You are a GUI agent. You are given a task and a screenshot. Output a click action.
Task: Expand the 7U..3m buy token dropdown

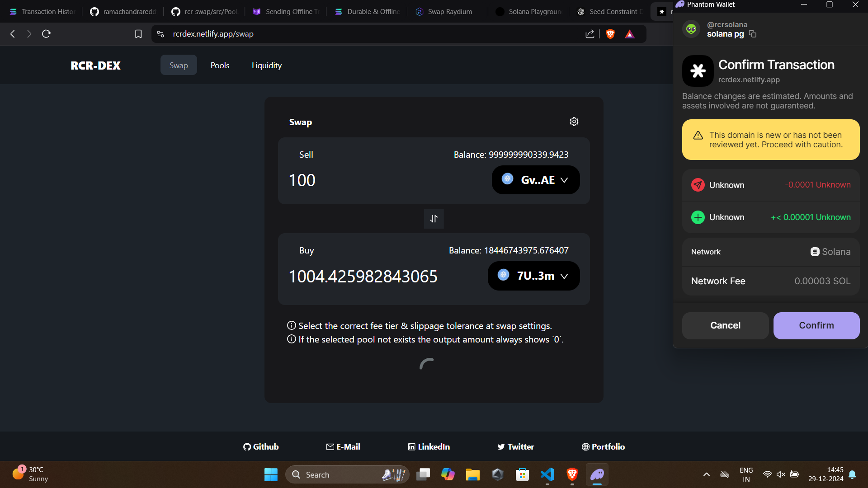click(533, 276)
